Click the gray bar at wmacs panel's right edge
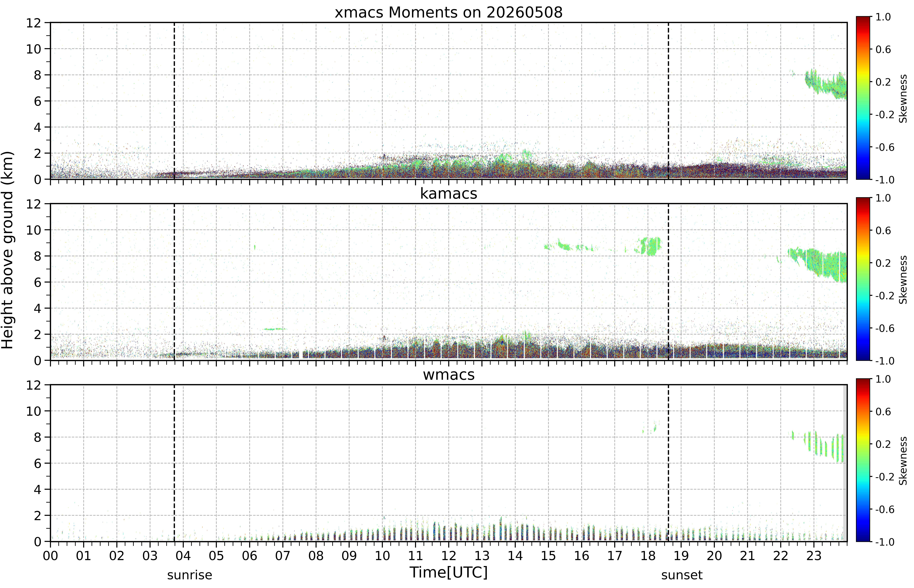 tap(845, 463)
